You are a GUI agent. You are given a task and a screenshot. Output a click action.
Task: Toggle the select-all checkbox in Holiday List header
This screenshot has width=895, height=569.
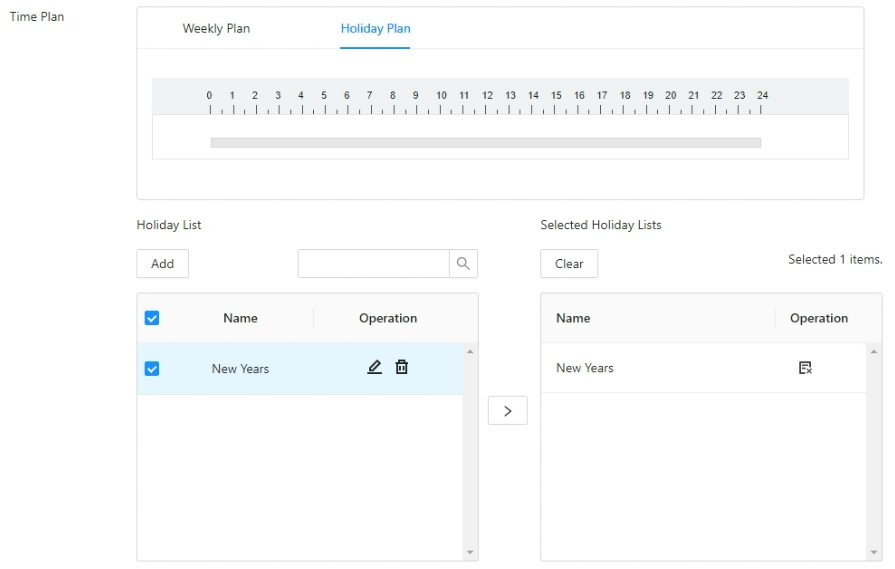tap(152, 318)
